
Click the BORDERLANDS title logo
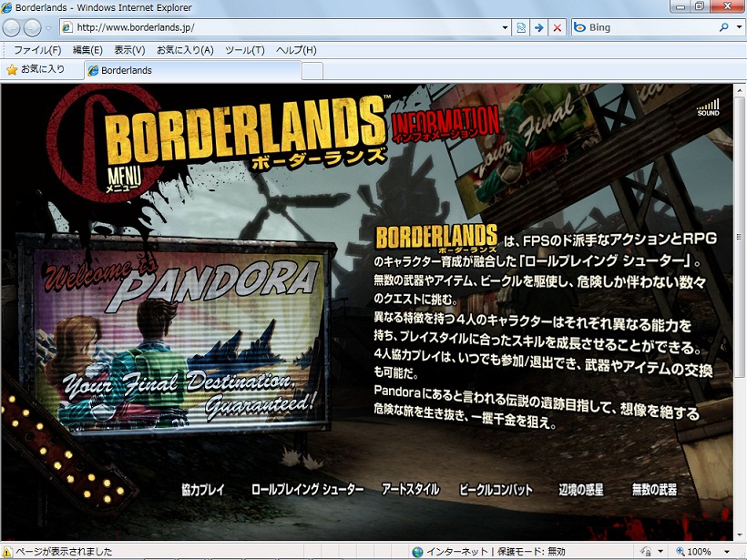(245, 129)
